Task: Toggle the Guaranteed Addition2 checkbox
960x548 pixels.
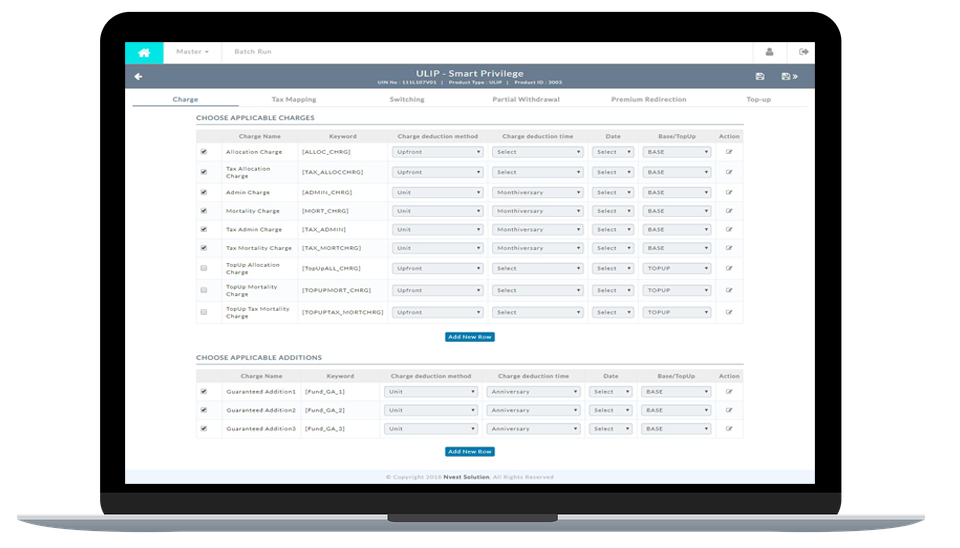Action: 204,410
